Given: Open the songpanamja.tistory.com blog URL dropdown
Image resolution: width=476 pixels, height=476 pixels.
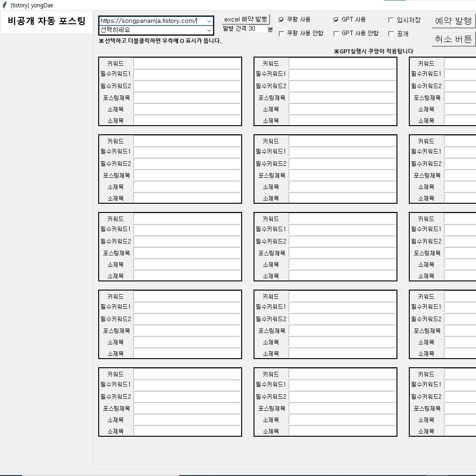Looking at the screenshot, I should pos(209,21).
